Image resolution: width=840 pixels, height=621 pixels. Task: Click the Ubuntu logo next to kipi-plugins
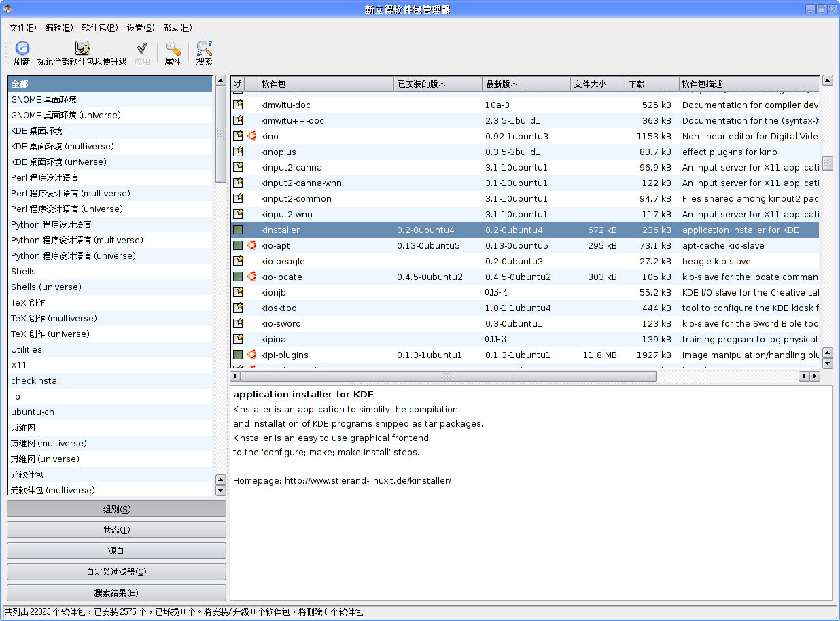pyautogui.click(x=251, y=355)
